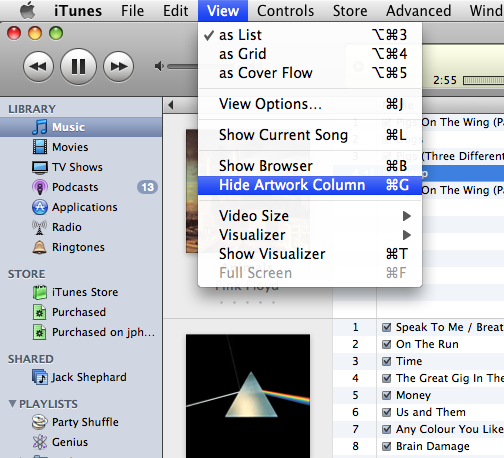Image resolution: width=504 pixels, height=458 pixels.
Task: Open Genius playlist
Action: 81,442
